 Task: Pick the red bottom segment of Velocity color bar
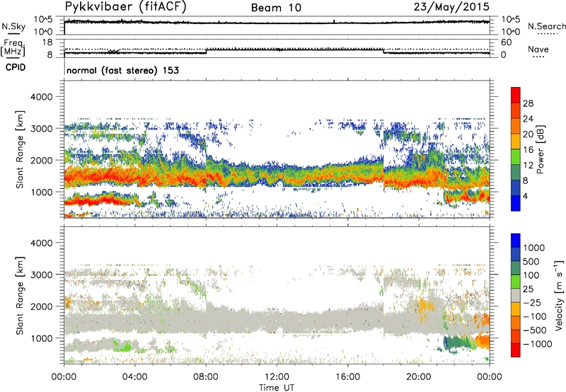[x=516, y=350]
